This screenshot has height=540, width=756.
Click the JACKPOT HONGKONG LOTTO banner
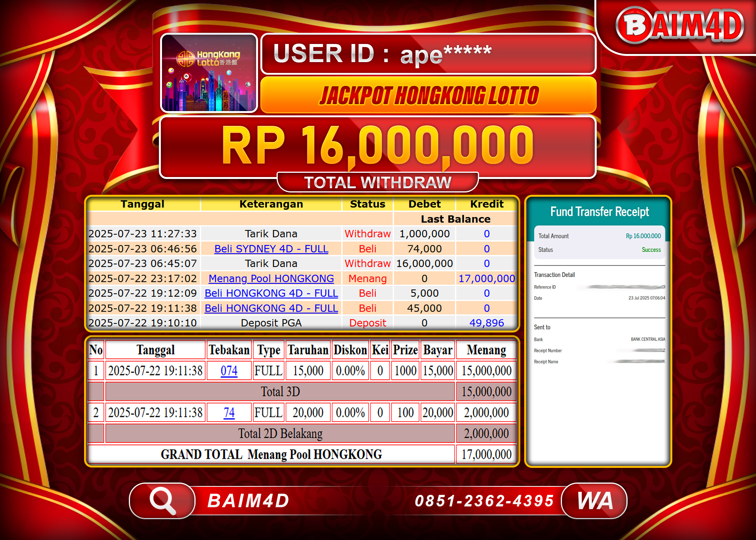[x=429, y=95]
